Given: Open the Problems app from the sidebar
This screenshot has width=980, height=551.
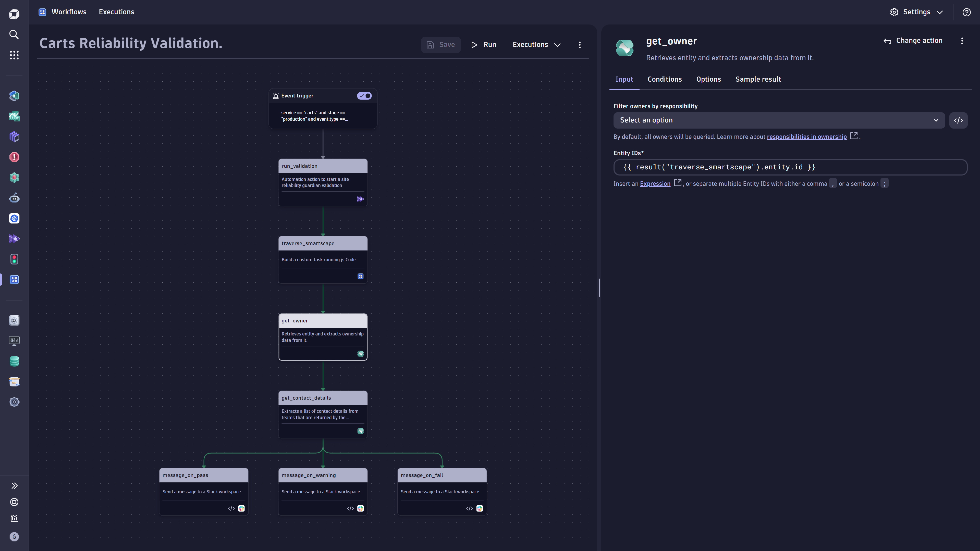Looking at the screenshot, I should pos(14,157).
